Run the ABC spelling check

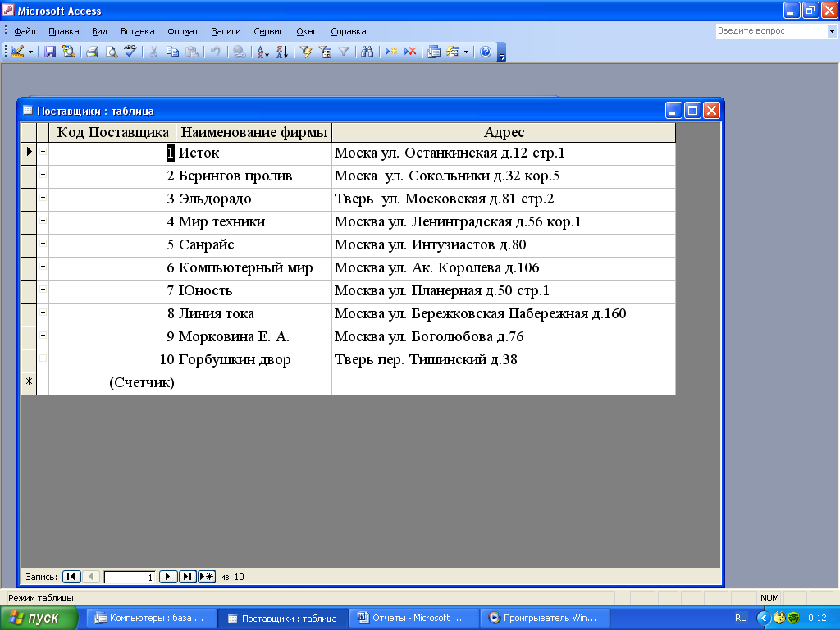click(x=130, y=52)
